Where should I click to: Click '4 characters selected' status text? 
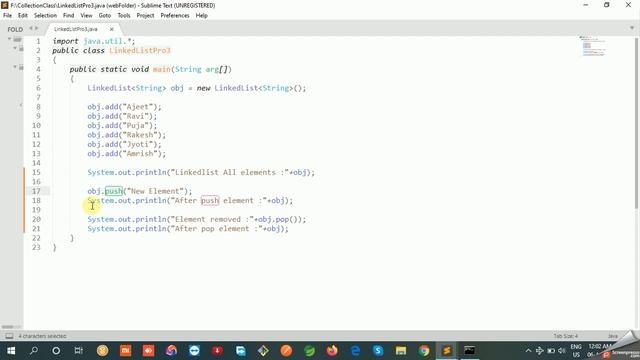42,336
